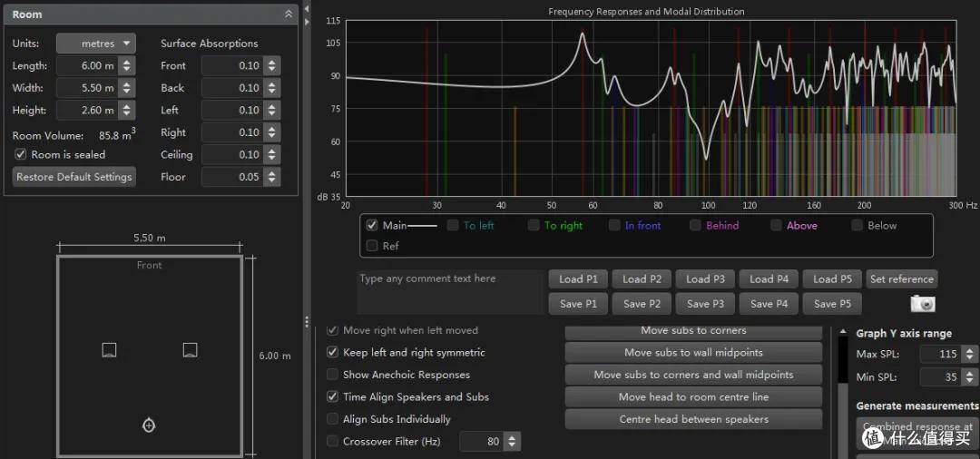Adjust Front absorption stepper
980x459 pixels.
pyautogui.click(x=272, y=65)
